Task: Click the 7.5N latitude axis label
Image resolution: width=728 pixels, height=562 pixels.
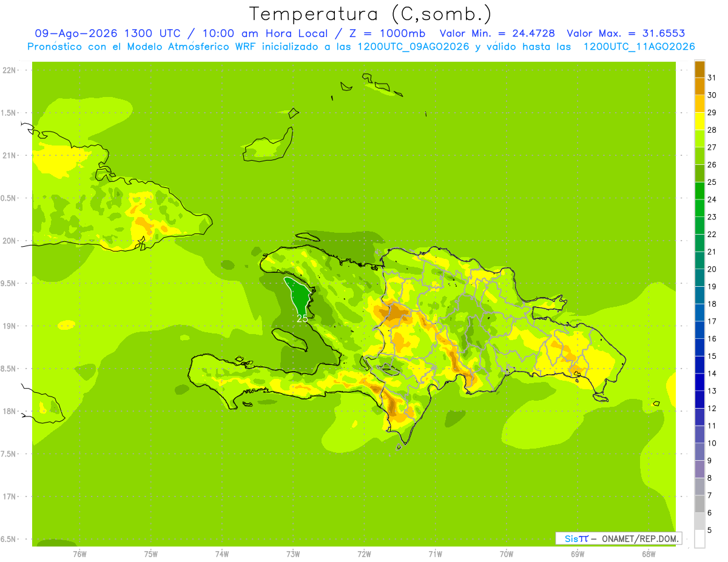Action: (9, 454)
